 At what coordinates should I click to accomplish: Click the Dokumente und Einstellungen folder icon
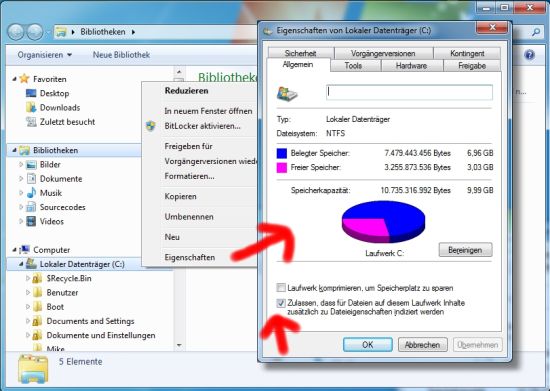(x=38, y=335)
